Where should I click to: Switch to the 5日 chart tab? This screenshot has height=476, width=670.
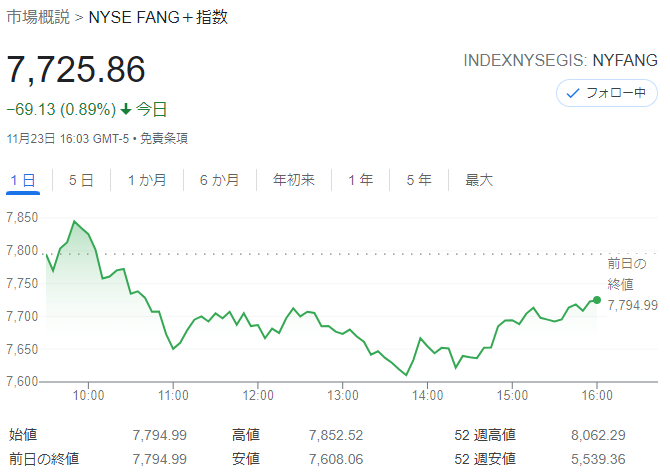click(x=81, y=180)
